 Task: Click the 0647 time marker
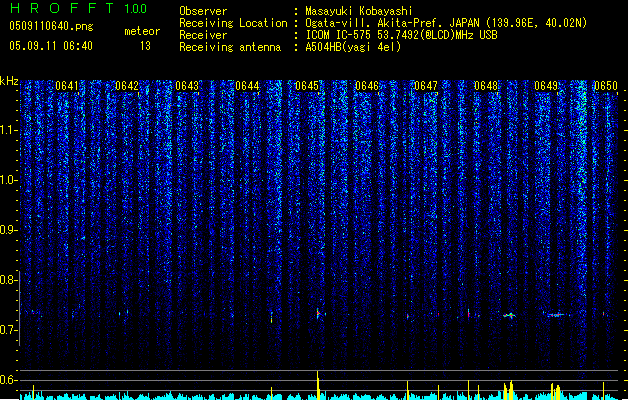click(426, 86)
